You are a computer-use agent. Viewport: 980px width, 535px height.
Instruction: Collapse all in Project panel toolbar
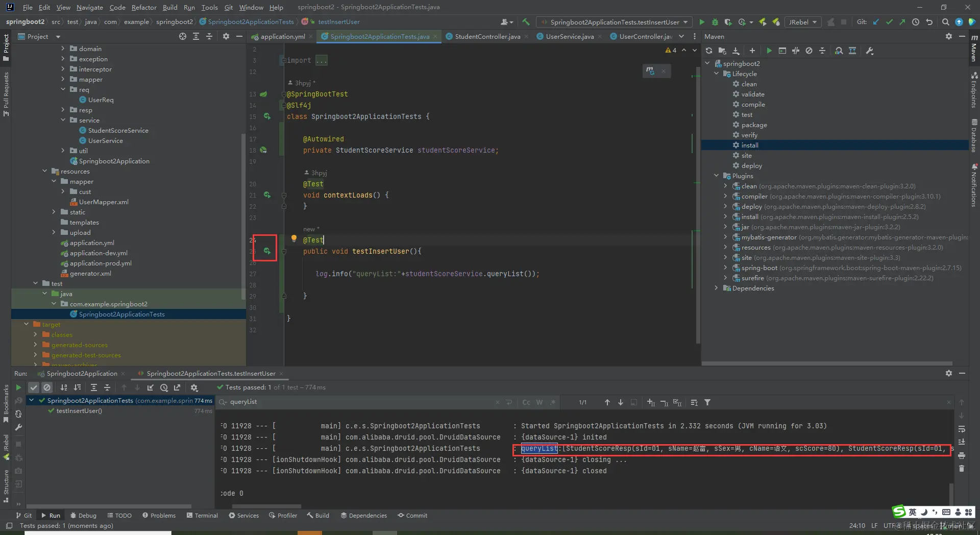click(x=209, y=36)
